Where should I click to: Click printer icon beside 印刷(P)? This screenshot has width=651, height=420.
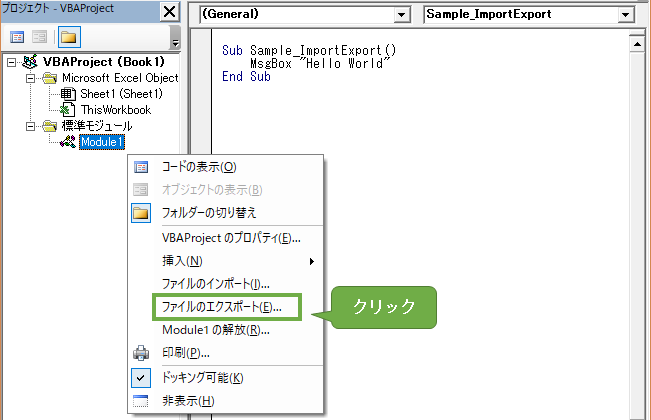tap(141, 353)
